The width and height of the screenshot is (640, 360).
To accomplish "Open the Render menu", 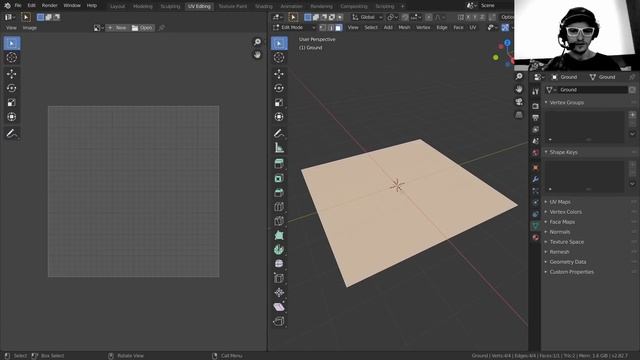I will (49, 6).
